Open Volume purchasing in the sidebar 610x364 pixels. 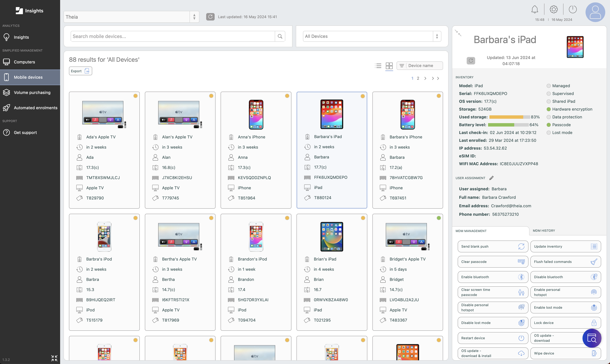(x=30, y=92)
